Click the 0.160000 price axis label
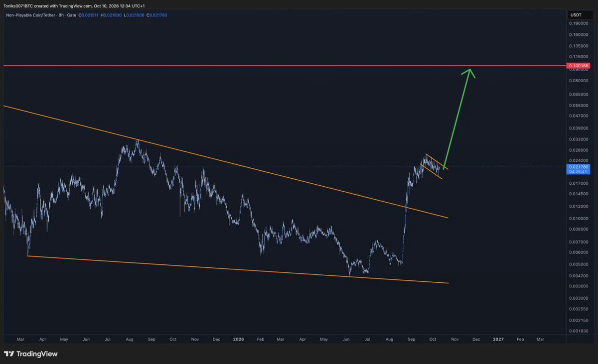598x364 pixels. (x=579, y=35)
